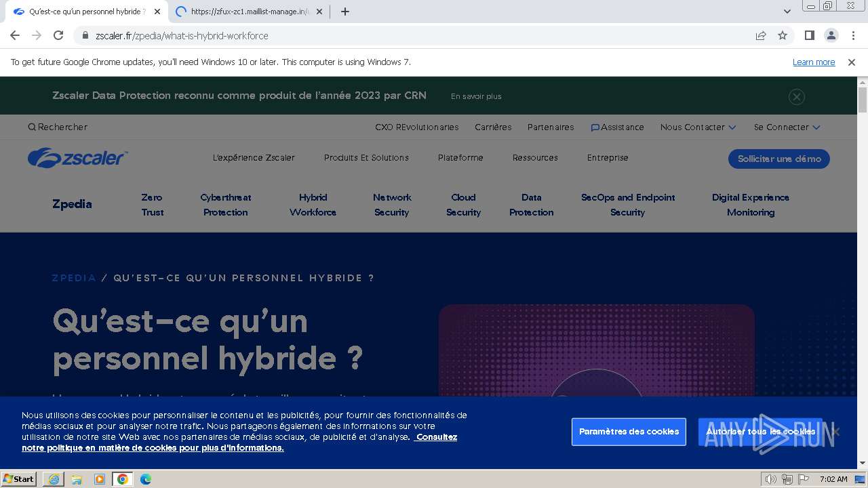Open Paramètres des cookies button
The image size is (868, 488).
(629, 432)
